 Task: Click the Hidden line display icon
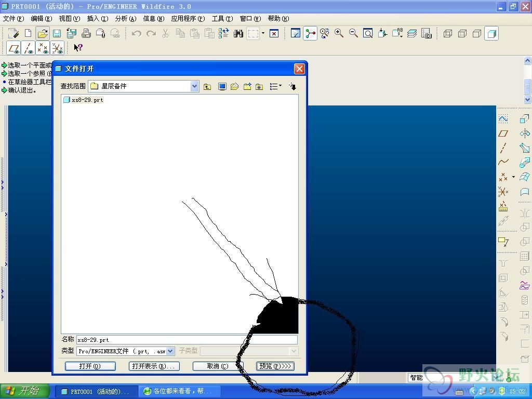tap(462, 33)
